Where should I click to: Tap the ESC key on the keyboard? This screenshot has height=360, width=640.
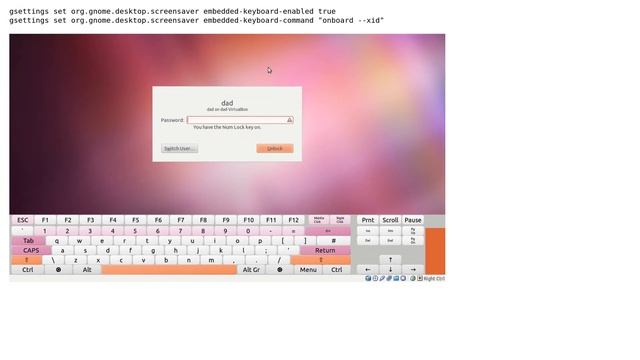[x=22, y=220]
